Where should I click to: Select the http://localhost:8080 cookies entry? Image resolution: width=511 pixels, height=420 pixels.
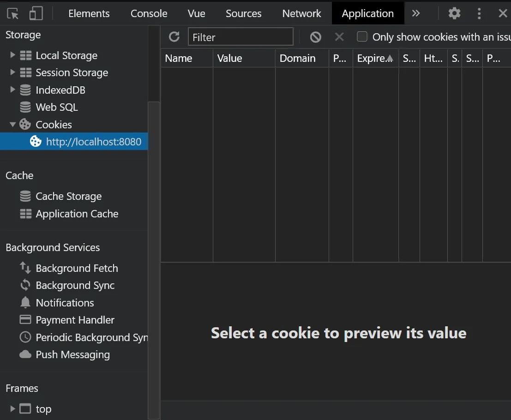tap(93, 142)
